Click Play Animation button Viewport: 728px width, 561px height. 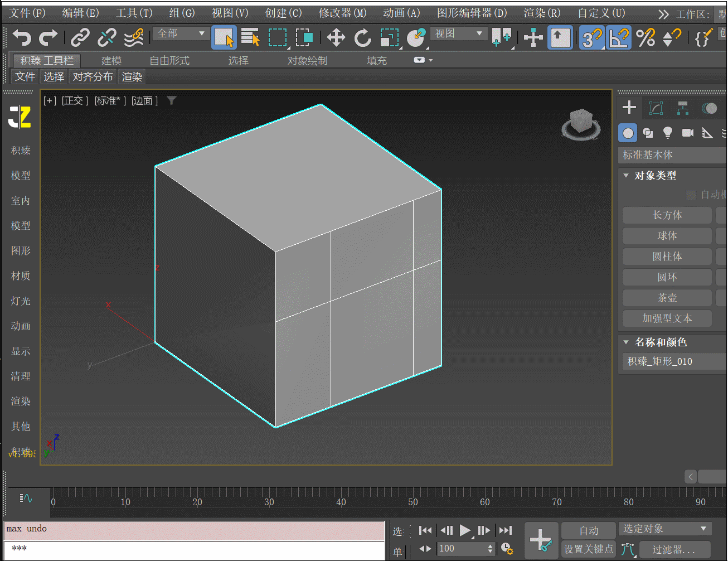pos(465,530)
